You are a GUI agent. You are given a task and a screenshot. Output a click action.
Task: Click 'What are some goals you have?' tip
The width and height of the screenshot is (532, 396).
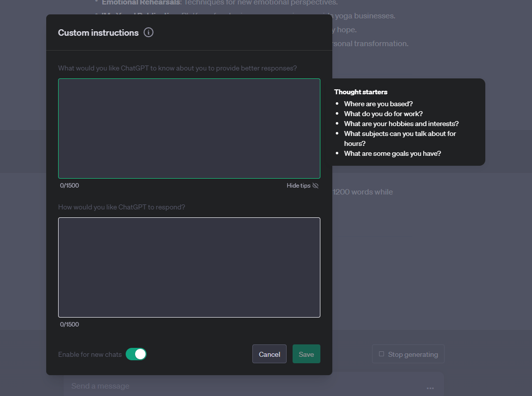(392, 153)
